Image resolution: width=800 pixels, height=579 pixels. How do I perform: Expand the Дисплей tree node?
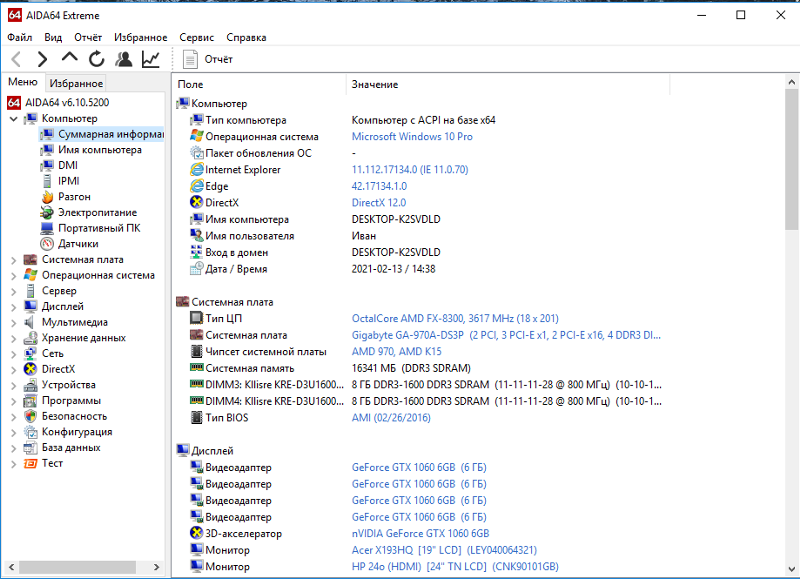pyautogui.click(x=14, y=307)
